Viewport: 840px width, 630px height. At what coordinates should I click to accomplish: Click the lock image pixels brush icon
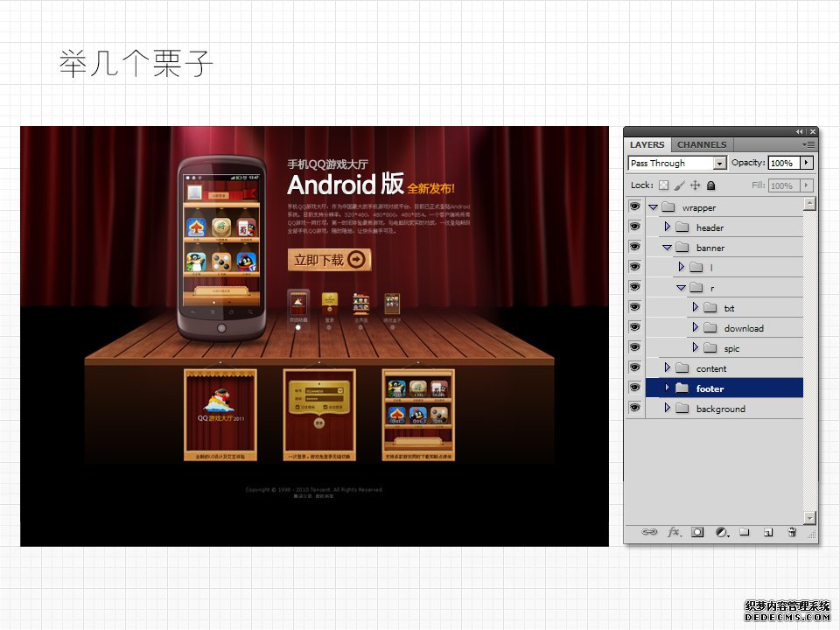click(x=679, y=185)
